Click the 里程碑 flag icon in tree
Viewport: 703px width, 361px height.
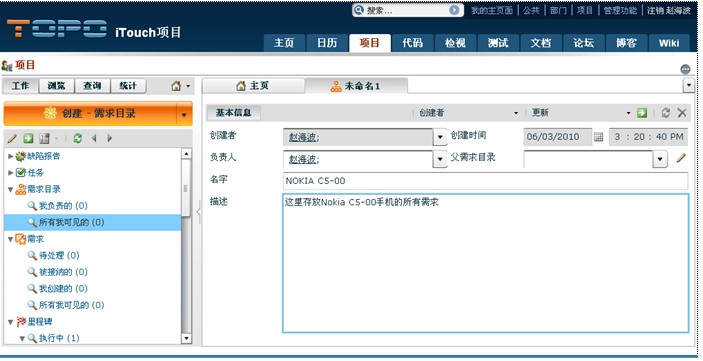[x=21, y=322]
